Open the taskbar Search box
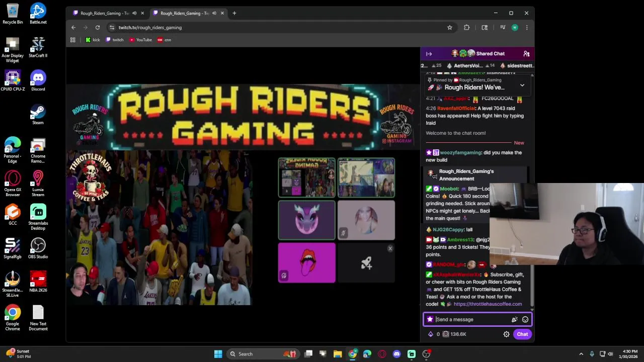Image resolution: width=644 pixels, height=362 pixels. (263, 354)
